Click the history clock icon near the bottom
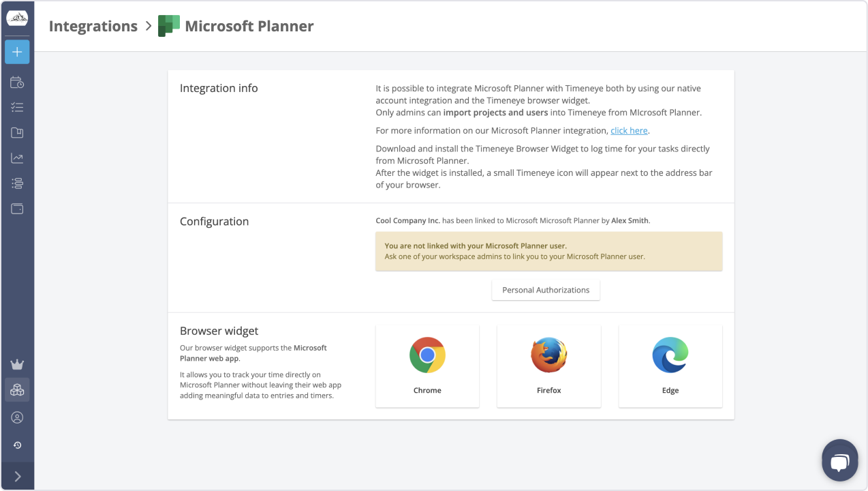Screen dimensions: 868x491 pos(16,445)
